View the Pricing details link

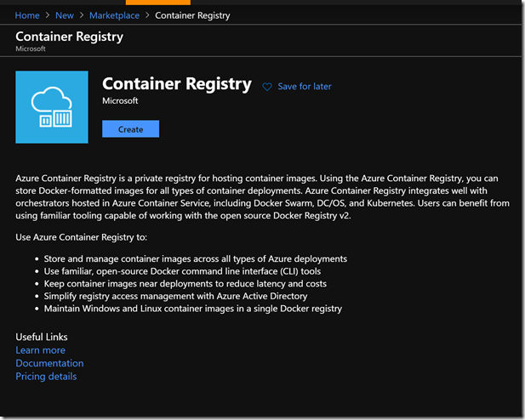tap(46, 376)
